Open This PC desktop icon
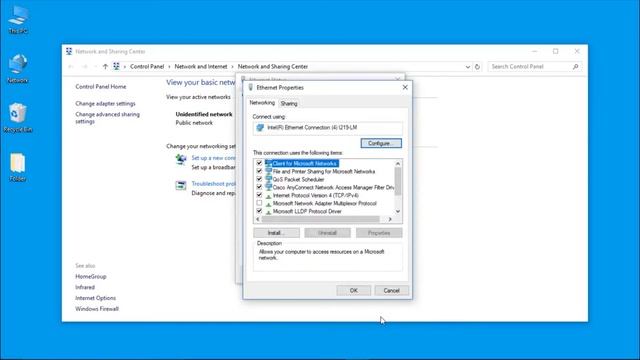 tap(18, 20)
